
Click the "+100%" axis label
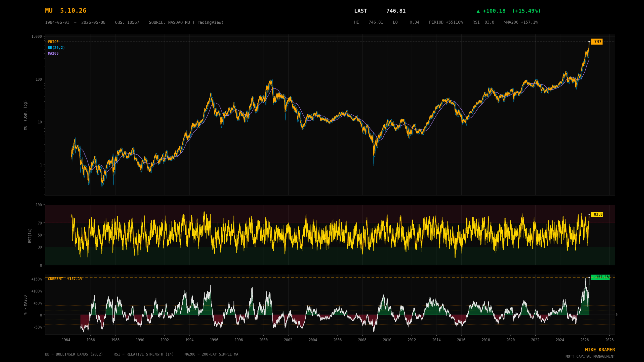(36, 291)
